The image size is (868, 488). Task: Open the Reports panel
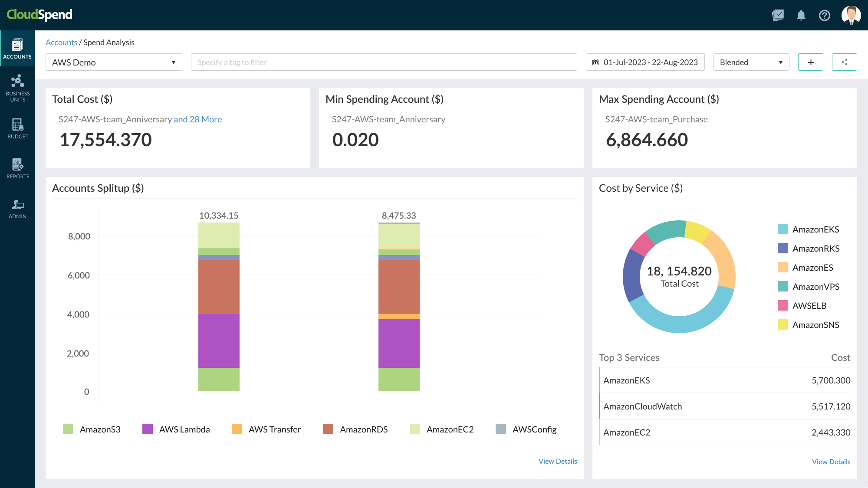17,169
